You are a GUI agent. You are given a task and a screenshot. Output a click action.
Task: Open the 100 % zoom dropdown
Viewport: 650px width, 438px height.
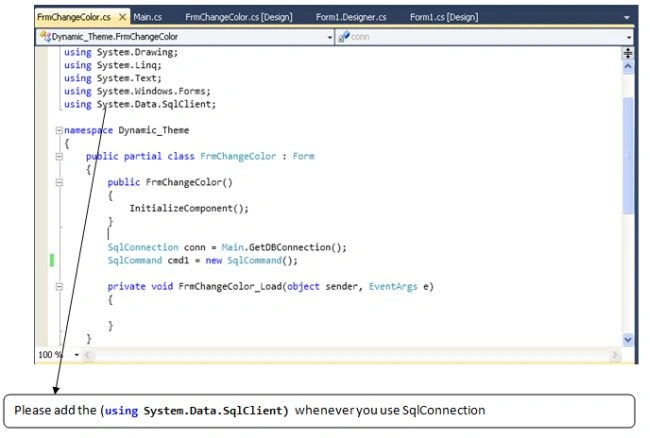(x=77, y=355)
